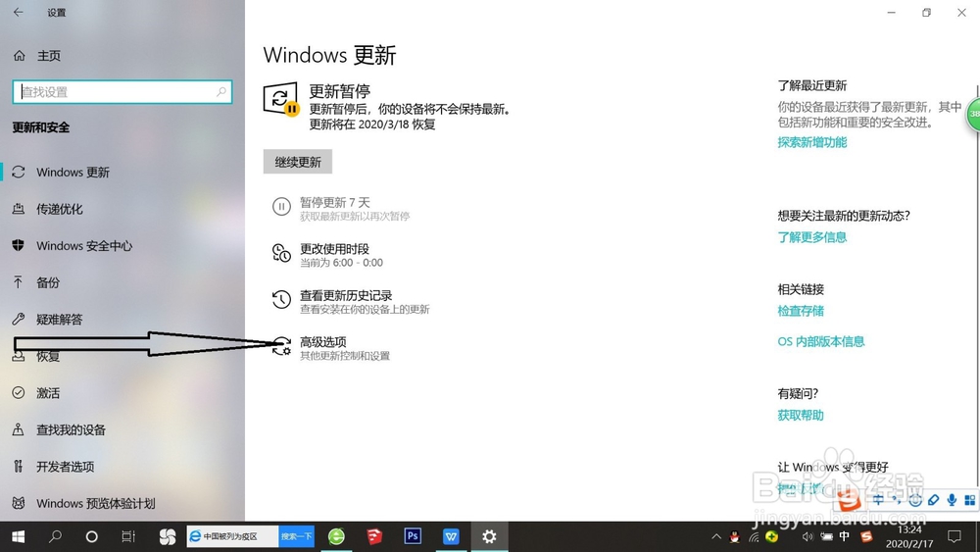The image size is (980, 552).
Task: Expand the hidden system tray icons
Action: point(716,536)
